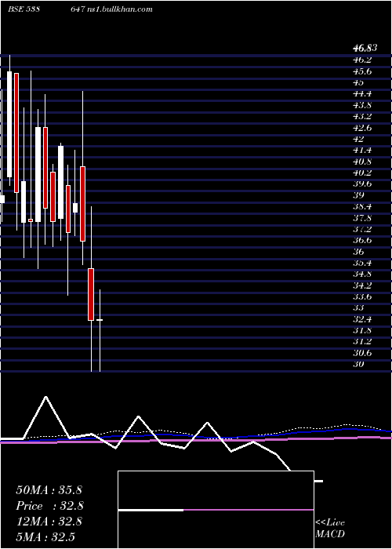
Task: Click the Price : 32.8 readout
Action: tap(49, 506)
